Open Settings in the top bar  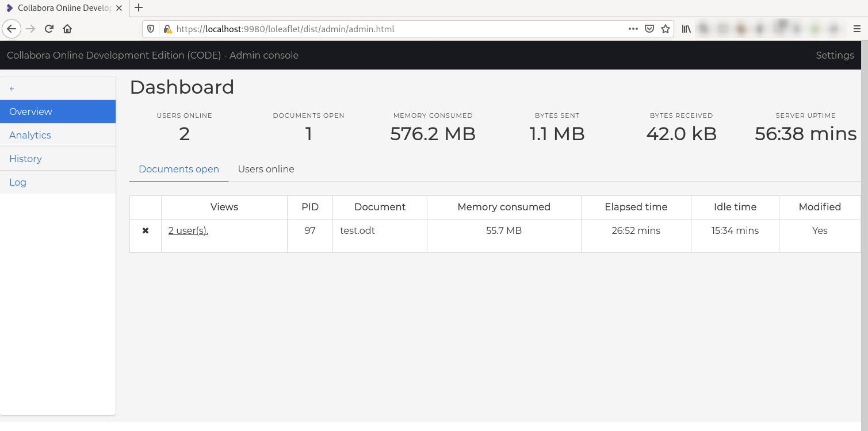pyautogui.click(x=835, y=55)
